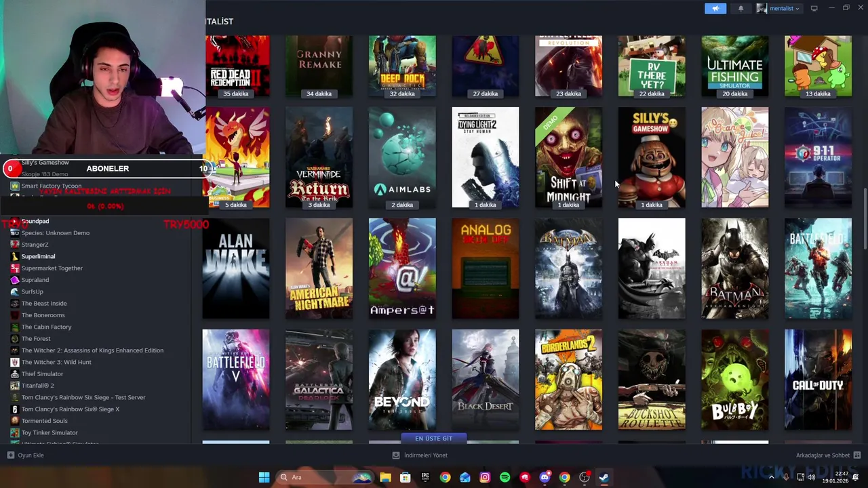This screenshot has width=868, height=488.
Task: Open Ultimate Fishing Simulator cover
Action: (x=735, y=66)
